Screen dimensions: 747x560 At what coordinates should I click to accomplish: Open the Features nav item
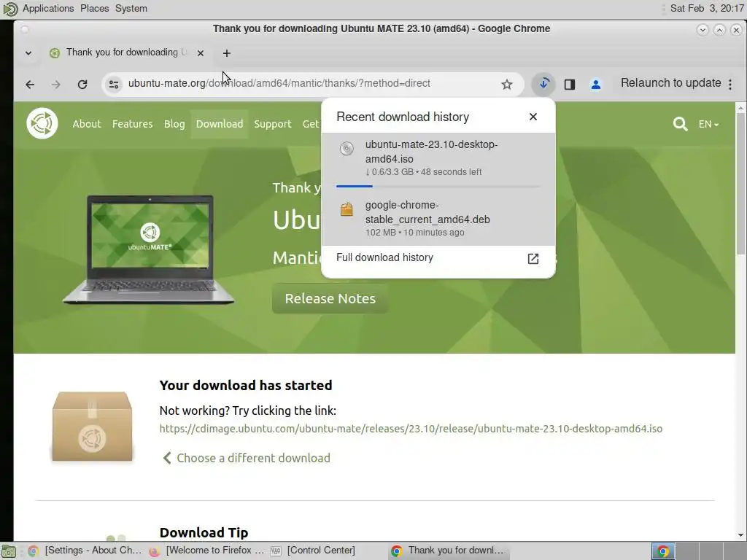point(133,124)
